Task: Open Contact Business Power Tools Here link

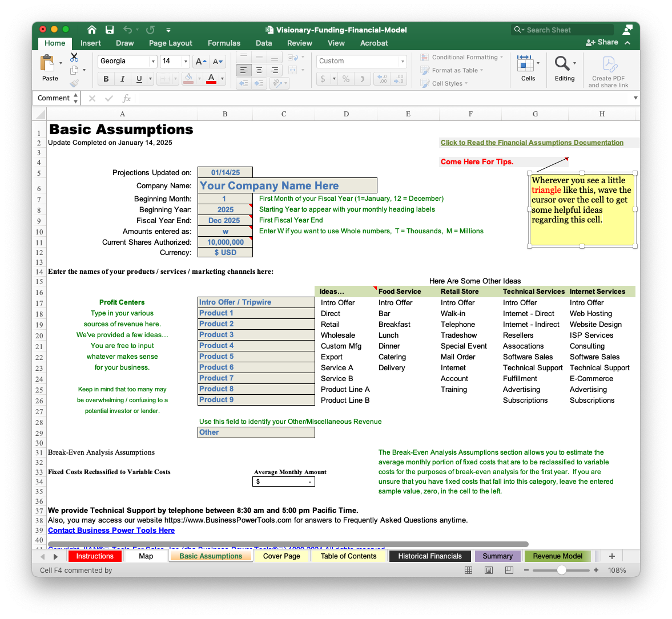Action: 111,531
